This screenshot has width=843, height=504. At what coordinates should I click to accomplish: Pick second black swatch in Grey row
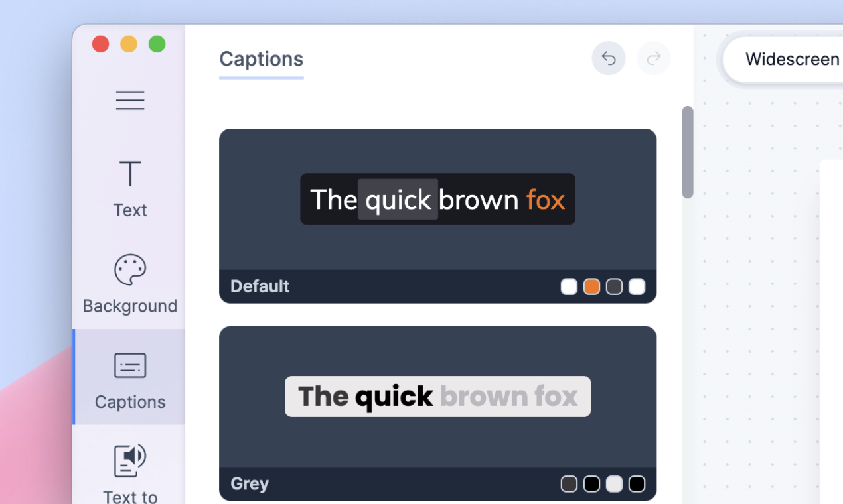coord(591,484)
